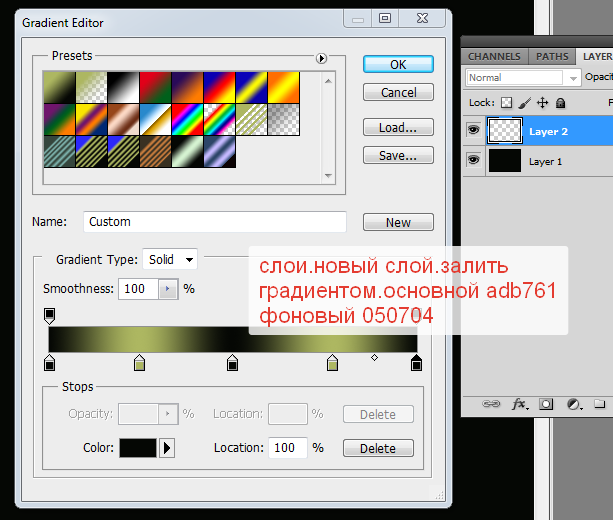613x520 pixels.
Task: Click the Smoothness value field
Action: (138, 289)
